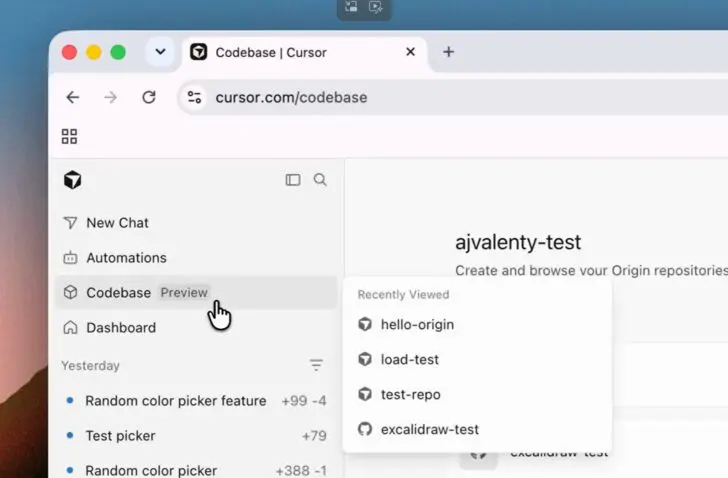Image resolution: width=728 pixels, height=478 pixels.
Task: Open the Random color picker chat +388
Action: click(x=195, y=470)
